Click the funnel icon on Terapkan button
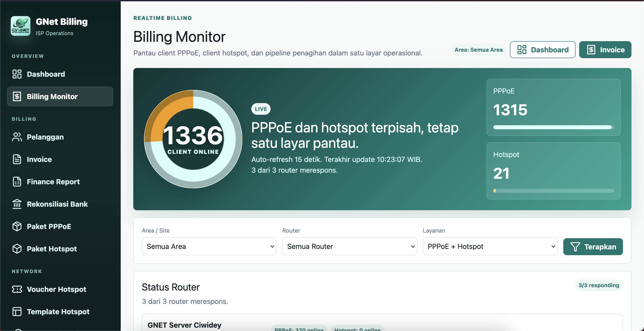The width and height of the screenshot is (644, 331). [575, 247]
